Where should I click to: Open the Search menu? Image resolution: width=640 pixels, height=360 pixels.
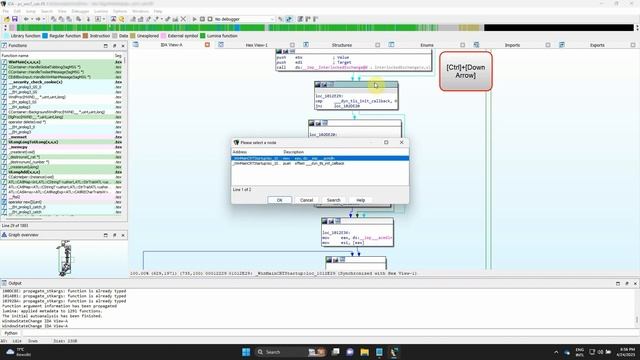coord(47,11)
